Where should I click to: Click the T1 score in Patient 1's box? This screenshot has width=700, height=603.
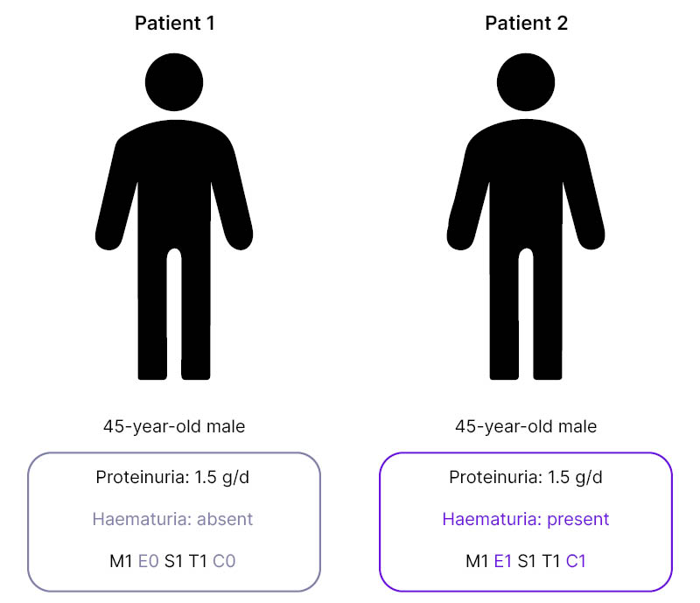point(199,562)
